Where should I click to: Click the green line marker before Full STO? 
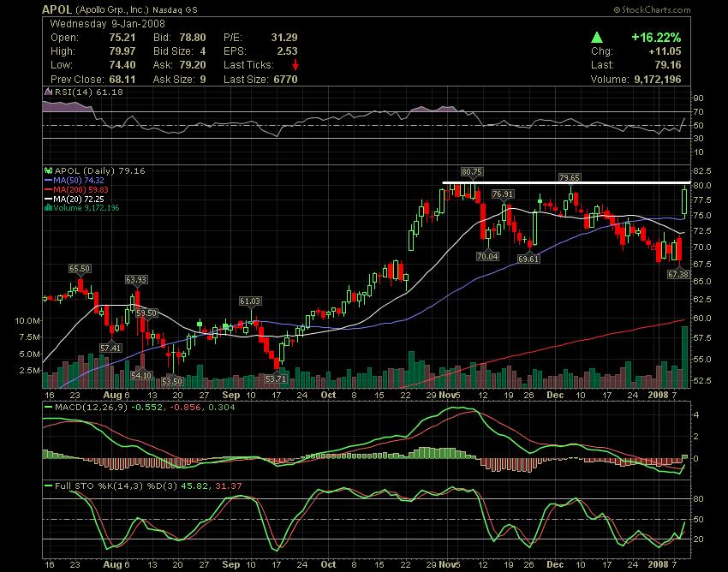pyautogui.click(x=48, y=486)
